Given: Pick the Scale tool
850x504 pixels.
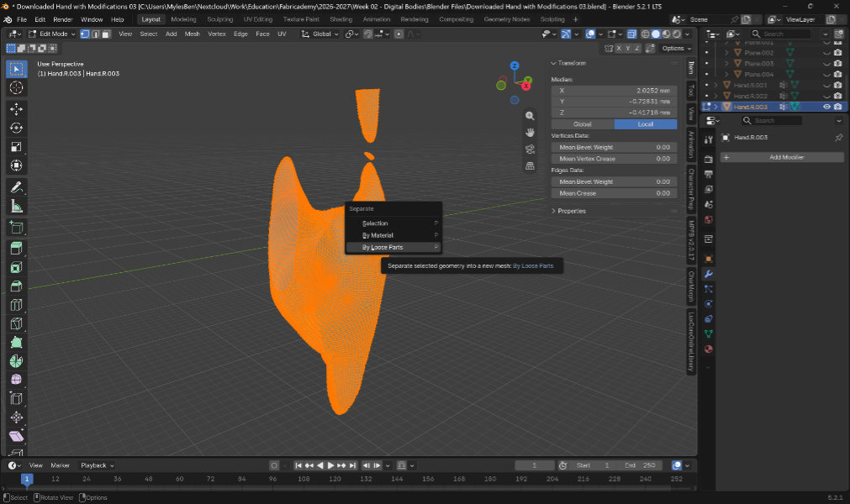Looking at the screenshot, I should click(x=16, y=147).
